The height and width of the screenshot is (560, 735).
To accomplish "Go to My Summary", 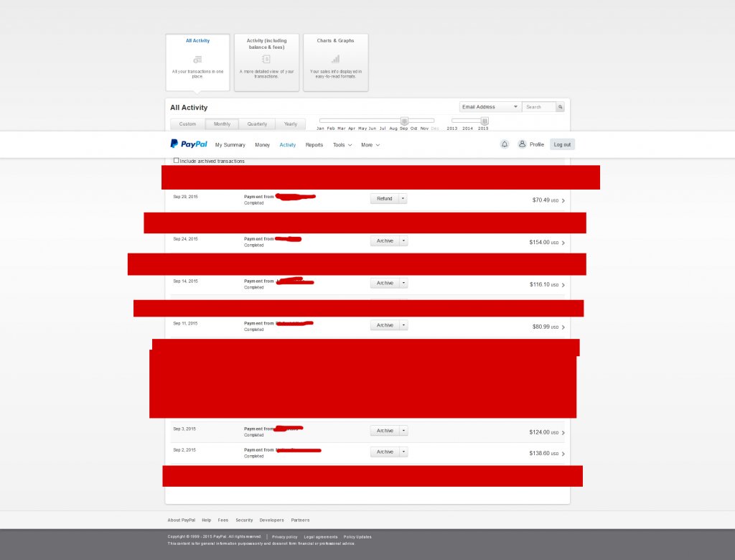I will coord(230,145).
